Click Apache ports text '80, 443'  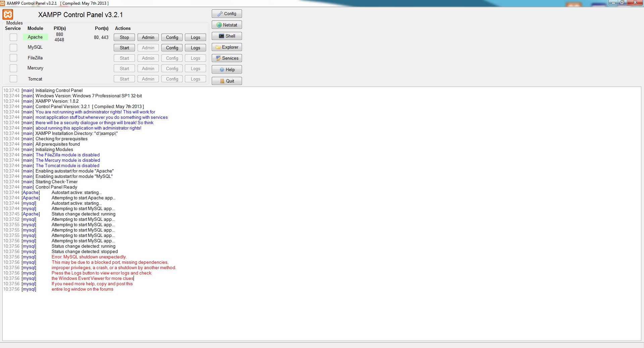(x=101, y=37)
